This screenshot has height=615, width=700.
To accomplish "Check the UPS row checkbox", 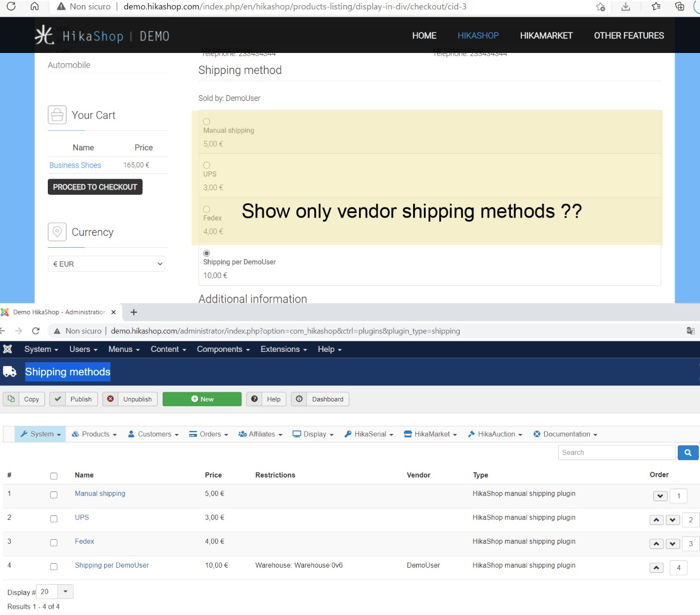I will coord(53,519).
